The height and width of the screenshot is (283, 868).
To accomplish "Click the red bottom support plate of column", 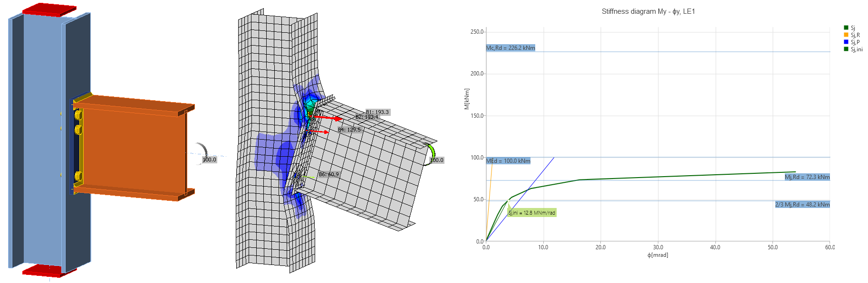I will (x=49, y=271).
